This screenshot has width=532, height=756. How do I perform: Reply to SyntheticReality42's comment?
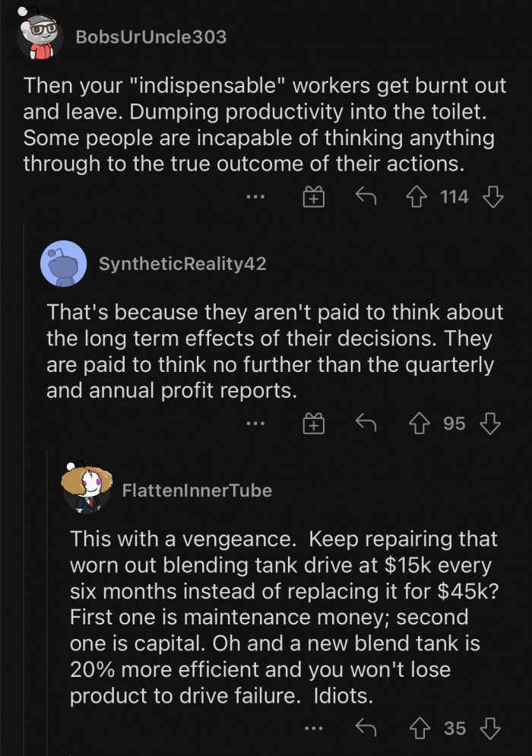[365, 424]
